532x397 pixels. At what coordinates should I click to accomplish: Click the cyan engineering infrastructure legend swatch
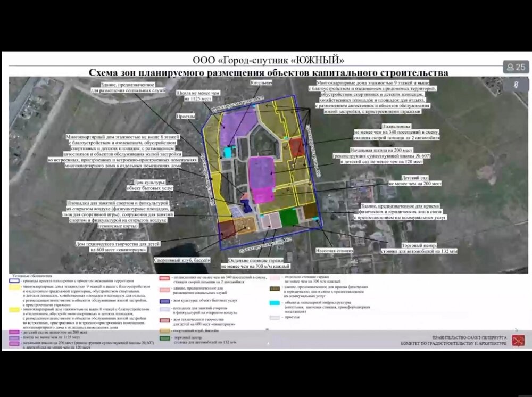[x=275, y=303]
